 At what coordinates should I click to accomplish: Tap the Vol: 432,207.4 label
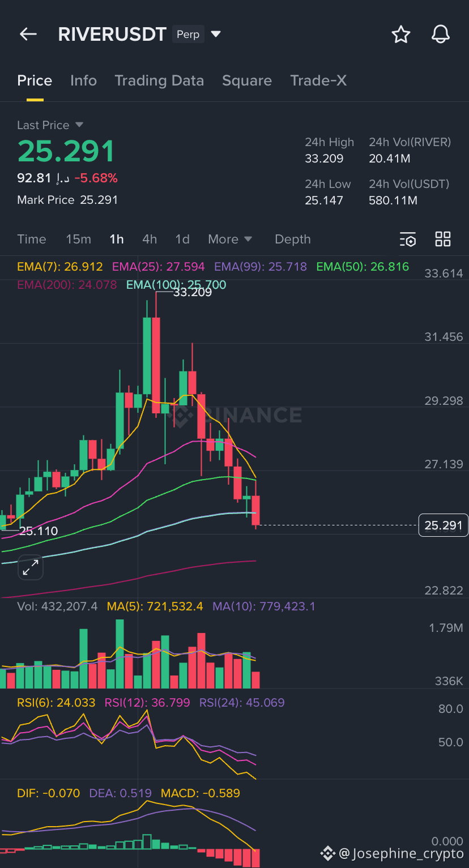tap(57, 606)
